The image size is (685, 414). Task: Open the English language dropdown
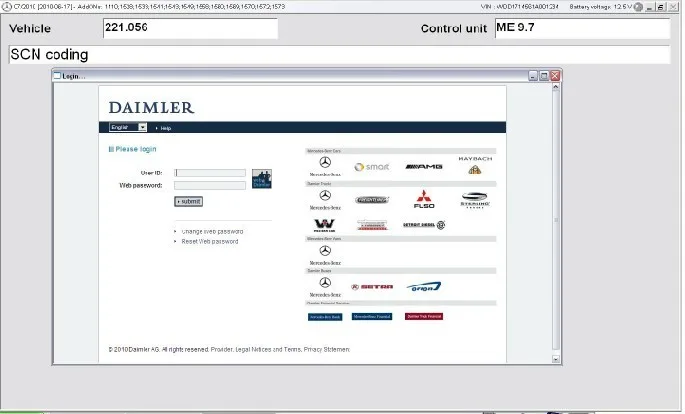pos(128,127)
